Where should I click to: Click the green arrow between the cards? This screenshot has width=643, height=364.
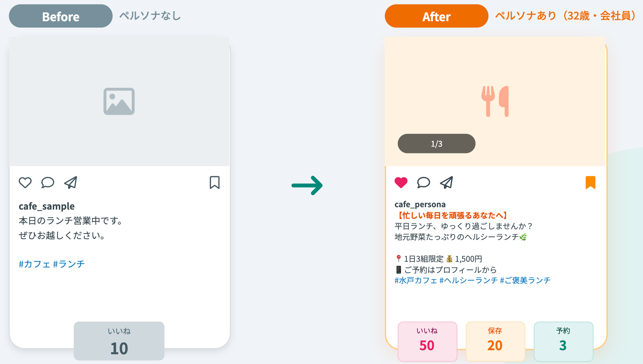pos(307,185)
